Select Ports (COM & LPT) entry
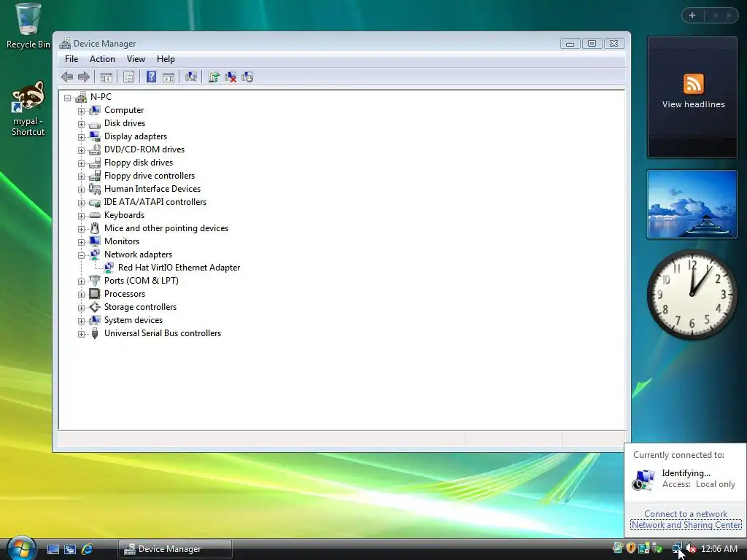This screenshot has width=747, height=560. 141,281
